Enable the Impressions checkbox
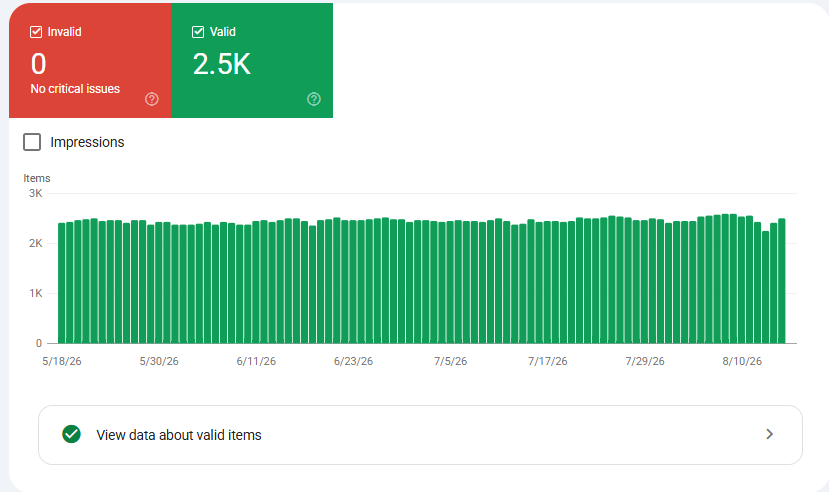829x492 pixels. pyautogui.click(x=32, y=142)
